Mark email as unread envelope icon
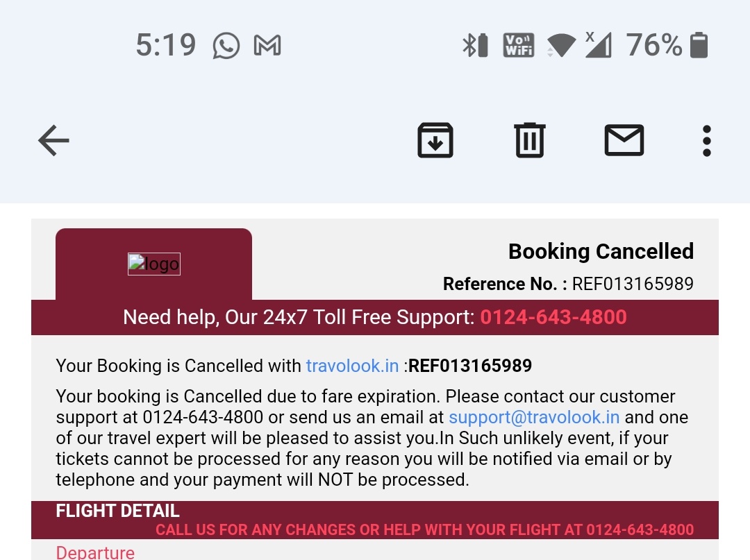 [624, 141]
